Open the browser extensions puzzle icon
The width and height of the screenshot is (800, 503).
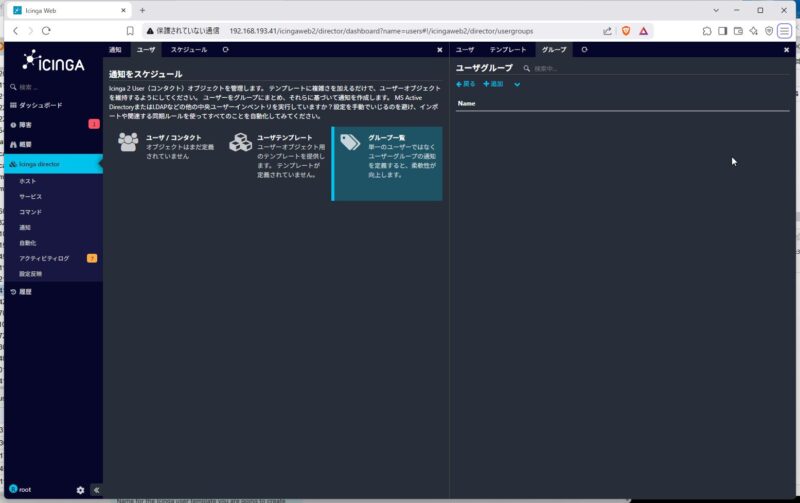point(707,31)
